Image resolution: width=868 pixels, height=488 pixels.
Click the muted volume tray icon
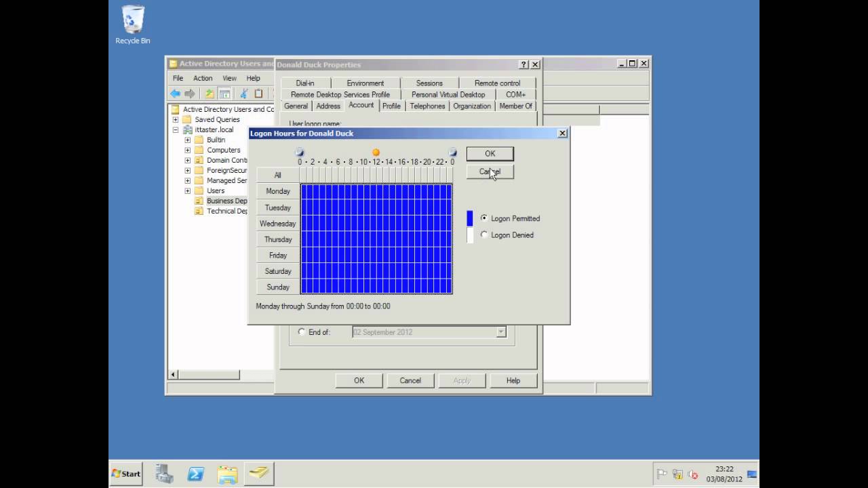tap(693, 474)
